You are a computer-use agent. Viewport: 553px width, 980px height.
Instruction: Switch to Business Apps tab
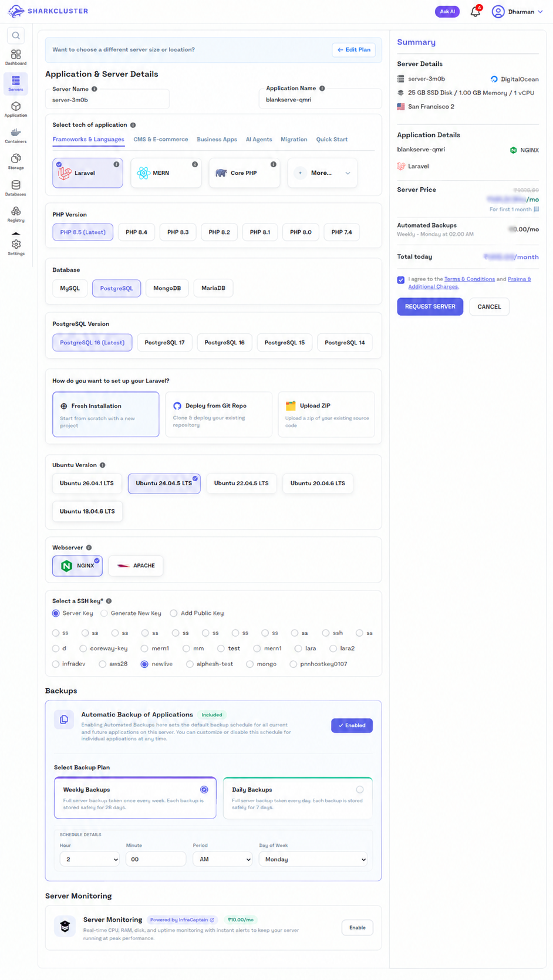pyautogui.click(x=217, y=140)
